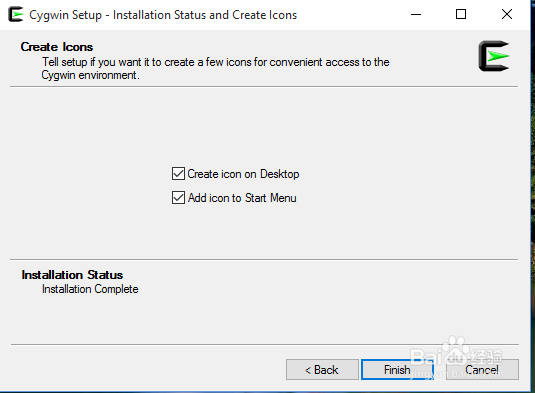Maximize the Cygwin Setup window
Viewport: 535px width, 393px height.
pyautogui.click(x=461, y=15)
